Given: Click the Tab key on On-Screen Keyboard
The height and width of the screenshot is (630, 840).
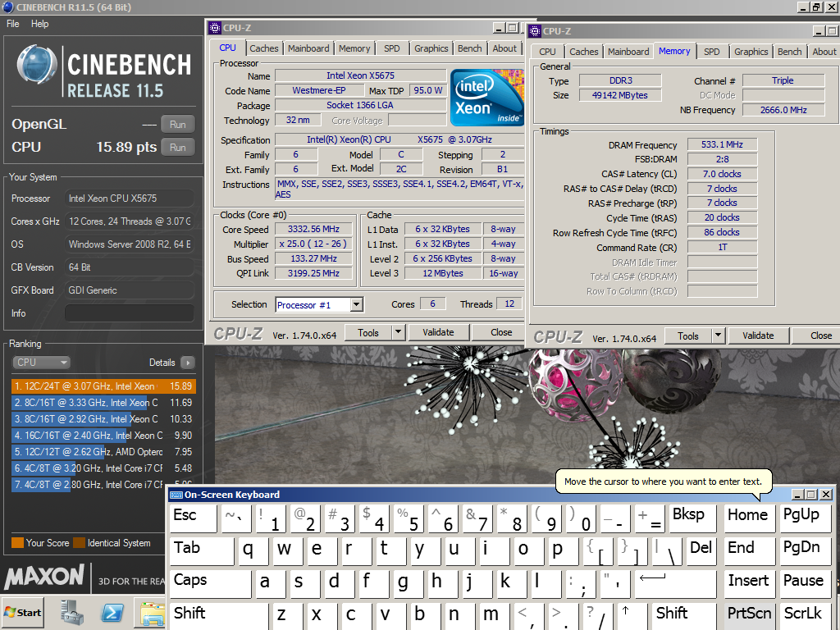Looking at the screenshot, I should 202,550.
